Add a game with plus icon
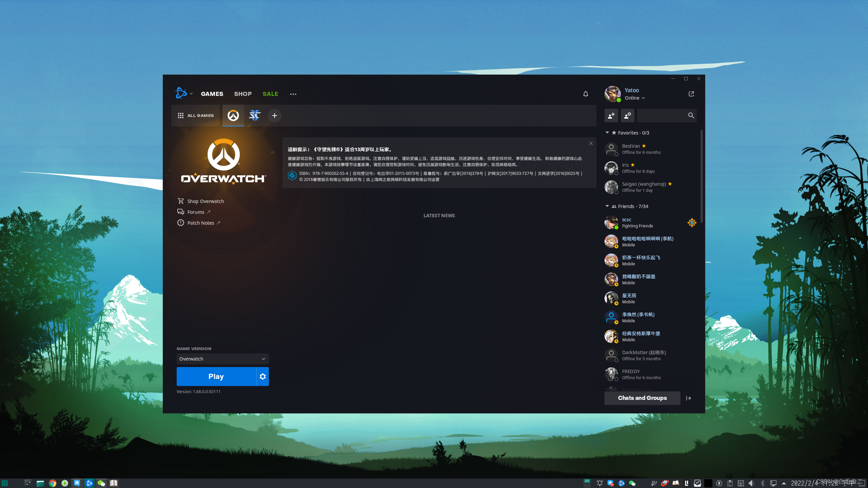The height and width of the screenshot is (488, 868). pos(274,116)
